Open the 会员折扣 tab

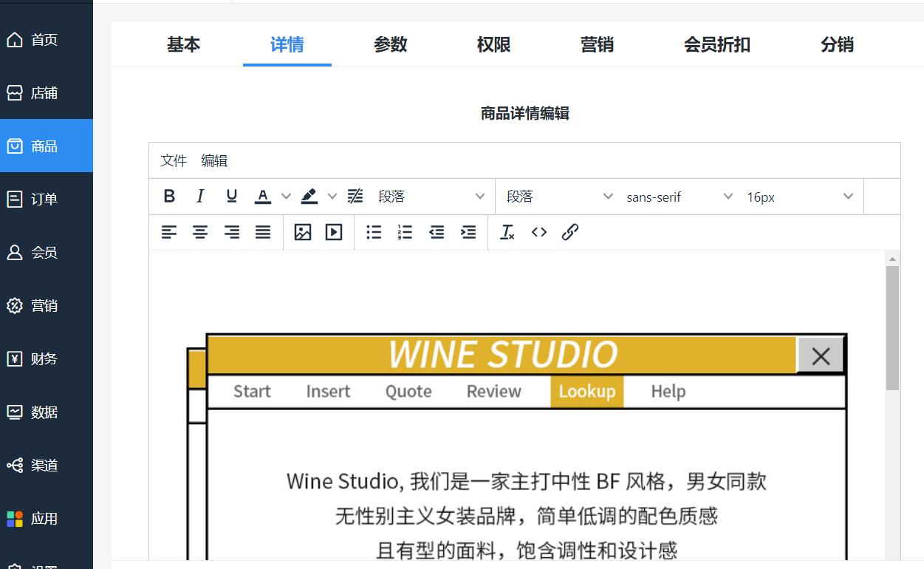[717, 44]
